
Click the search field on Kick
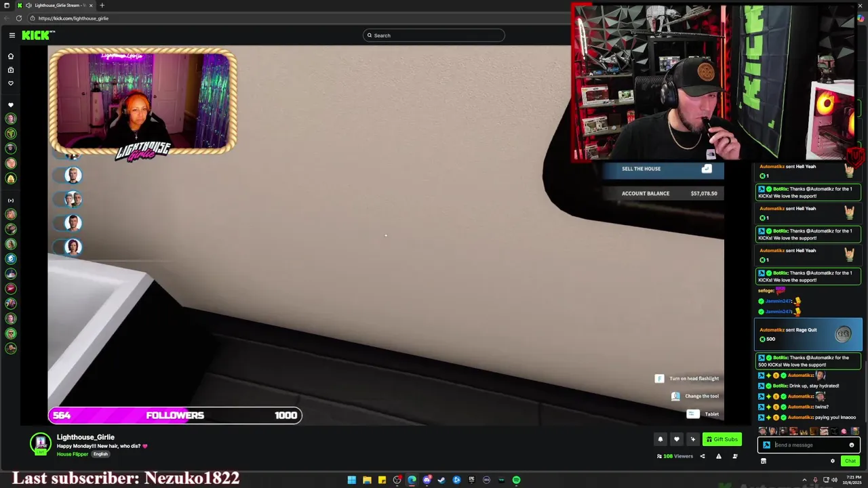[x=434, y=35]
